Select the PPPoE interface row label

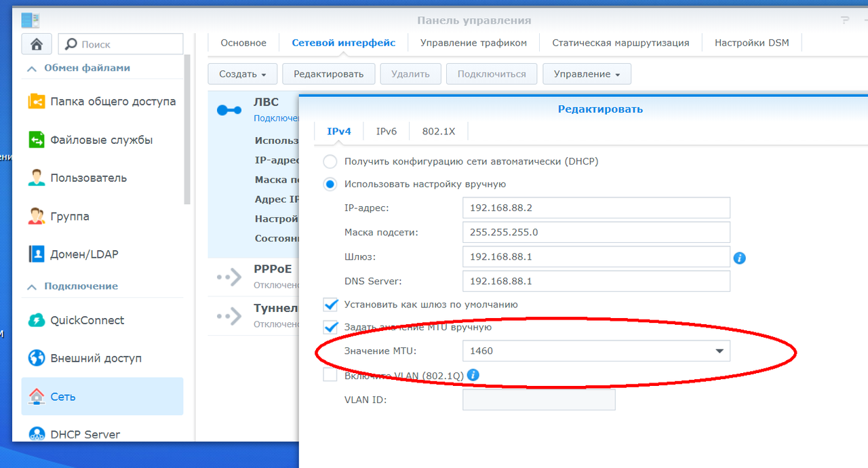[273, 269]
